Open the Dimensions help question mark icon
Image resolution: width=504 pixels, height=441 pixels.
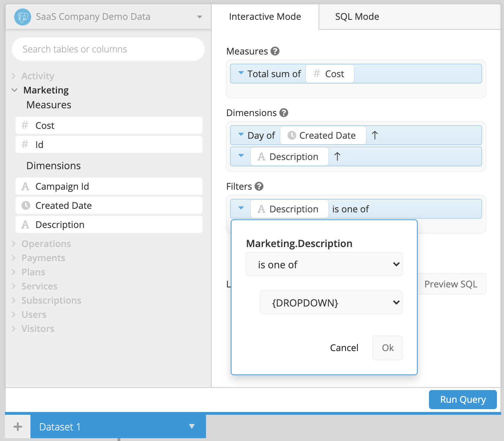tap(284, 113)
